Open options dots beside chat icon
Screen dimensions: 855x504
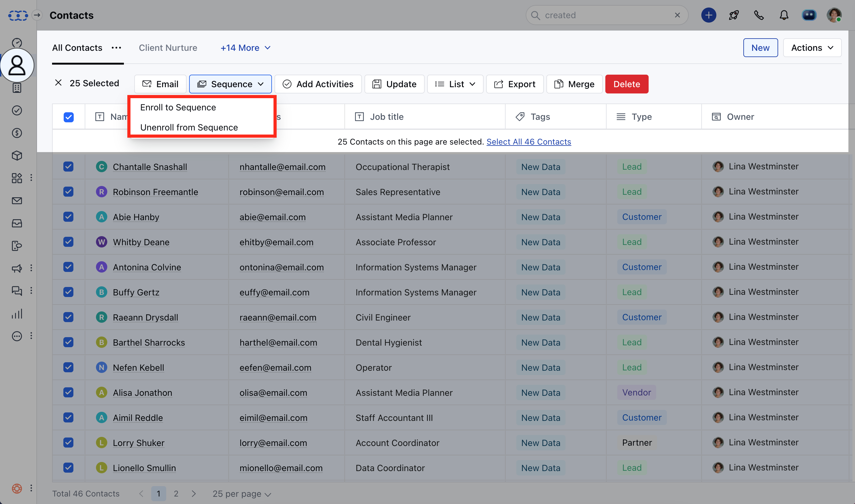tap(31, 291)
